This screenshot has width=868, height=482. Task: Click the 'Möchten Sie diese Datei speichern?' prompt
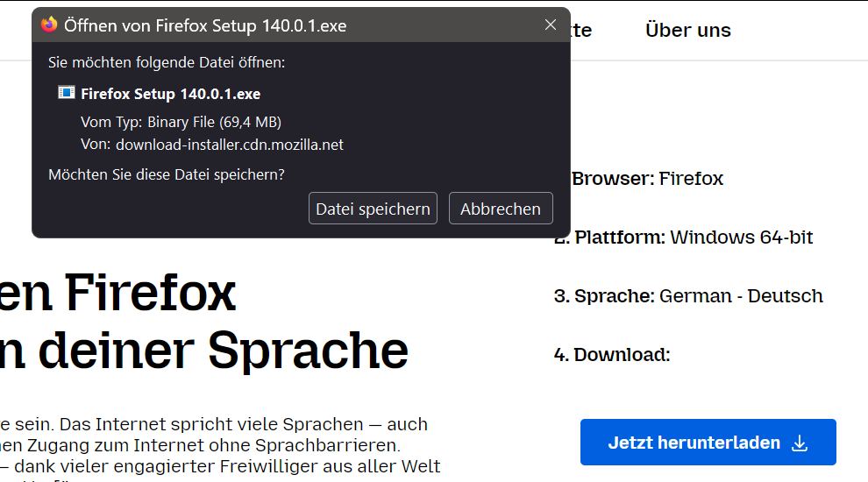[167, 174]
